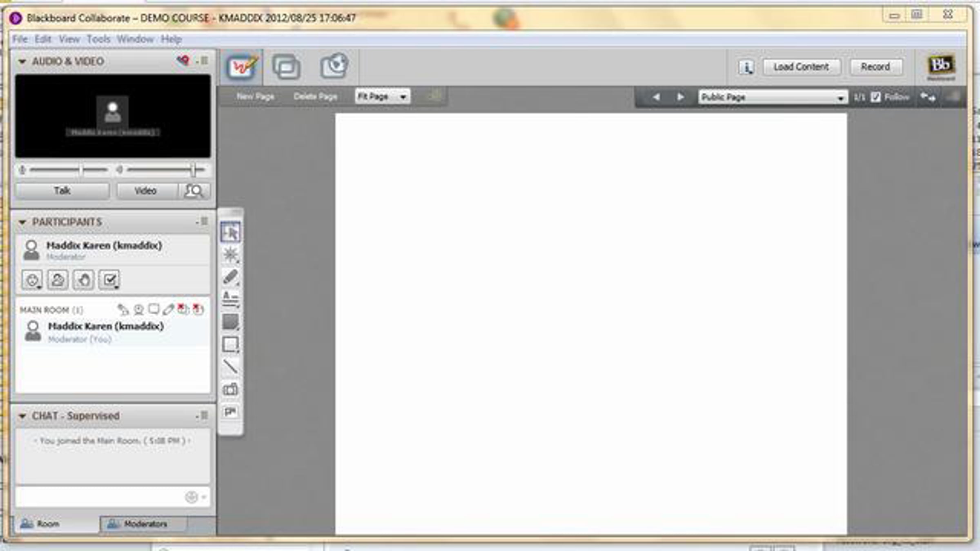Select the whiteboard Clip Art tool
The image size is (980, 551).
(x=231, y=411)
